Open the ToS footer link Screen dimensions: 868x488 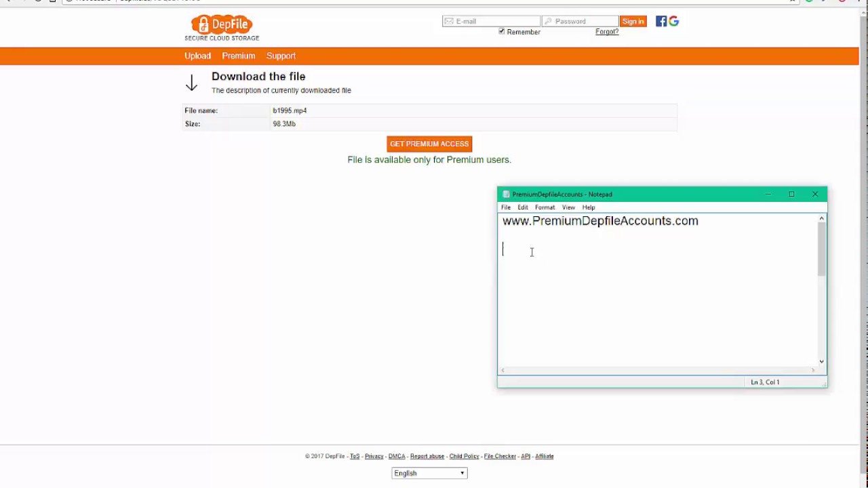(x=355, y=456)
